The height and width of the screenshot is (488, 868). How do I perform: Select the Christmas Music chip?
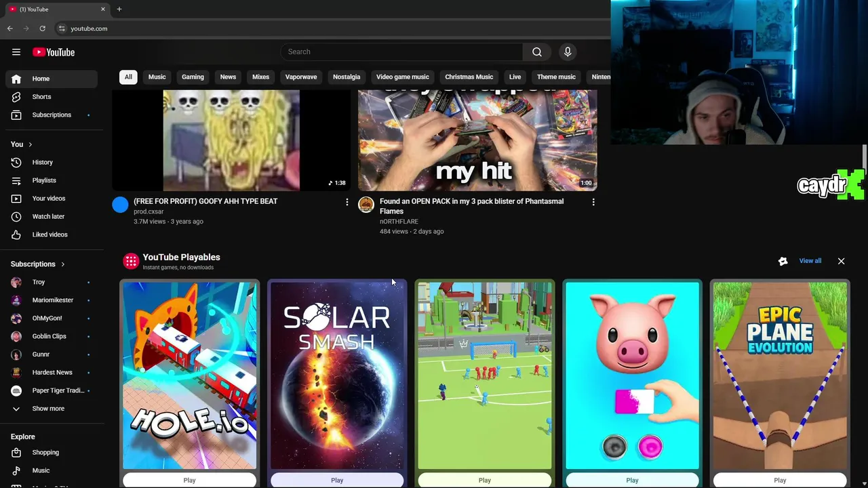469,77
